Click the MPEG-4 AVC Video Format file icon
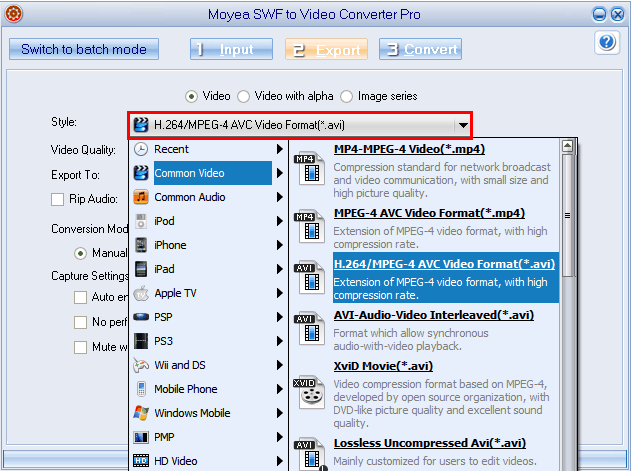The width and height of the screenshot is (631, 471). 310,226
